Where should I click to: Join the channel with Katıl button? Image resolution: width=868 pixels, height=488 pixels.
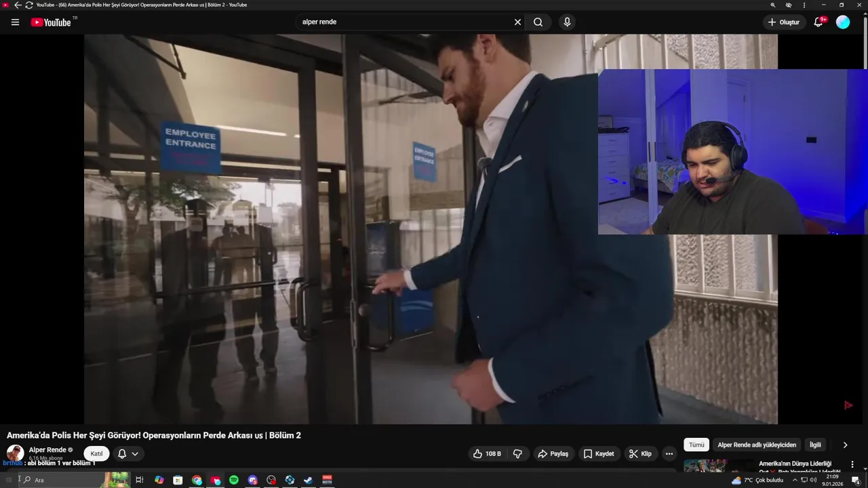96,454
